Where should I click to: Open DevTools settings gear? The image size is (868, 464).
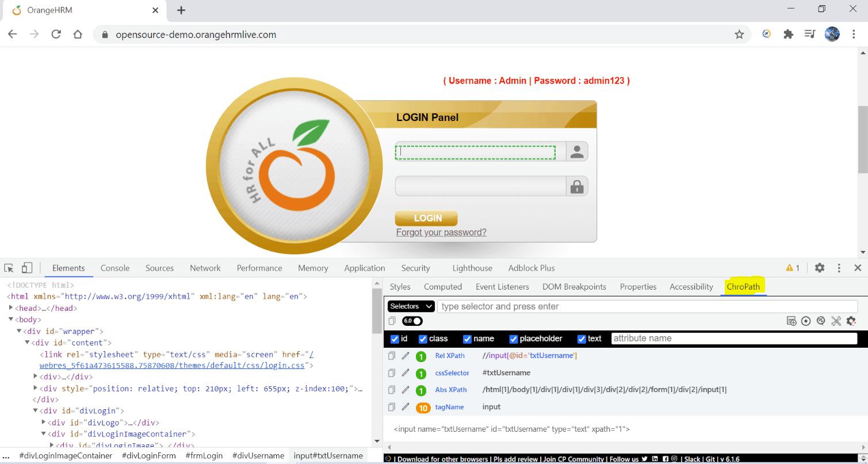(x=819, y=268)
